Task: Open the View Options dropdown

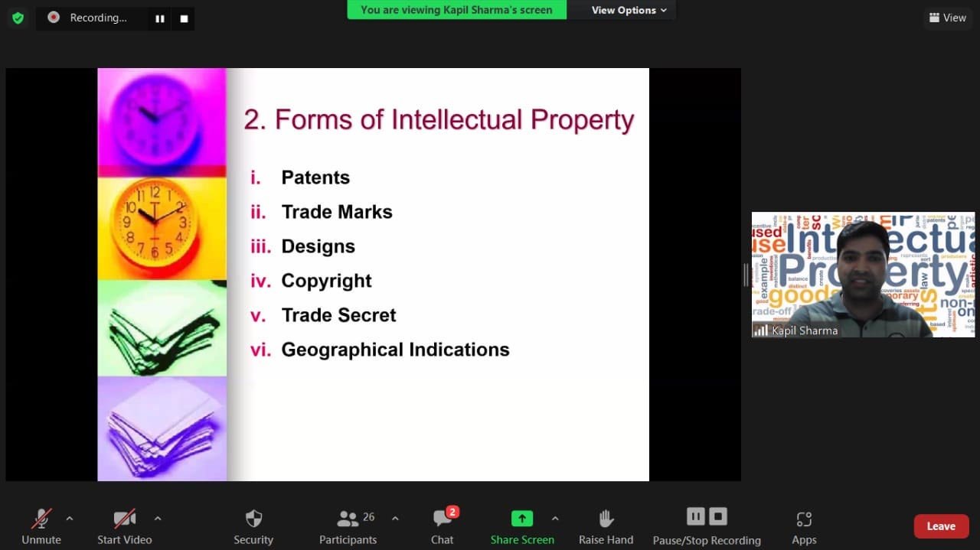Action: [x=629, y=10]
